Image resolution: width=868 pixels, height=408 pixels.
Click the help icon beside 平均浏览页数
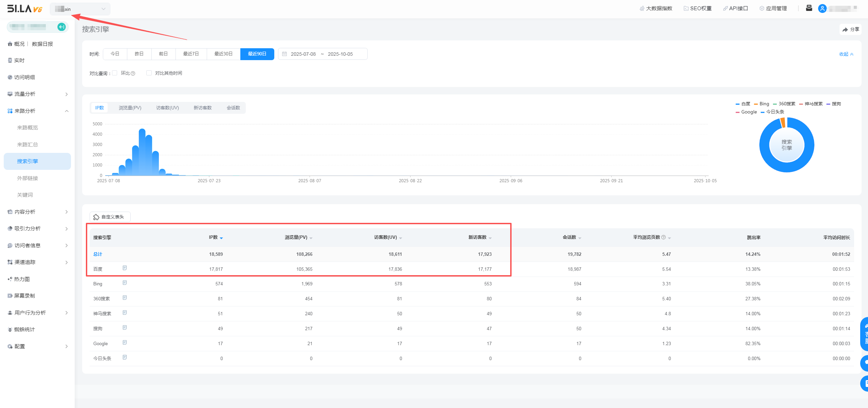[664, 237]
